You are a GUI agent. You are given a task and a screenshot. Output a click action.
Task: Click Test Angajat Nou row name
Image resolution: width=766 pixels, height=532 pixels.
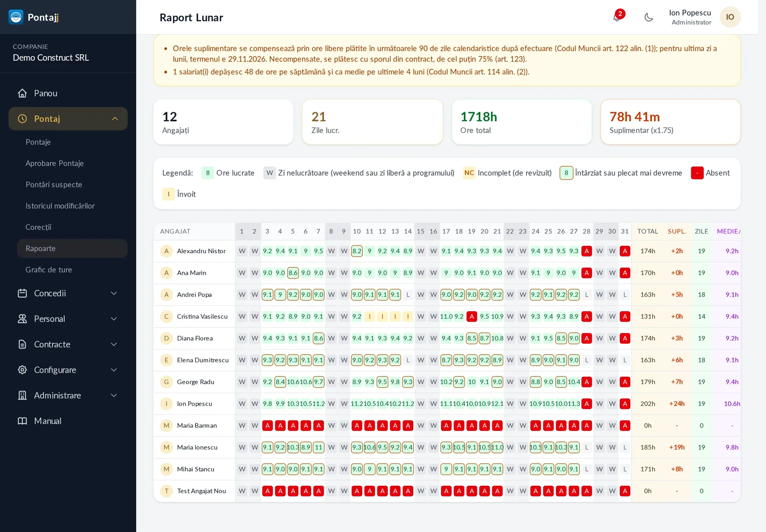tap(202, 491)
